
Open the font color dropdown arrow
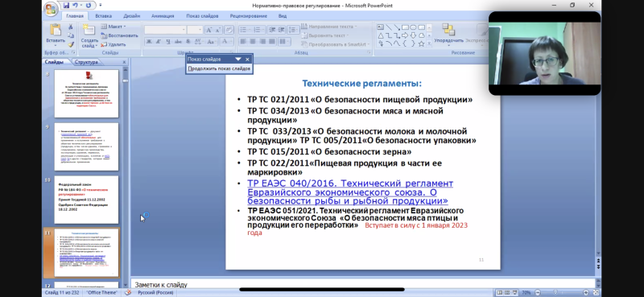[231, 42]
